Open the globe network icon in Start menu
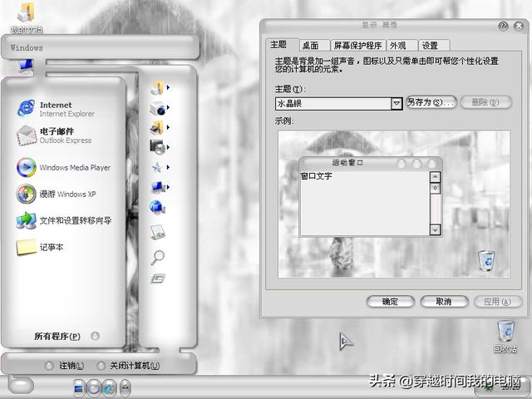 157,207
